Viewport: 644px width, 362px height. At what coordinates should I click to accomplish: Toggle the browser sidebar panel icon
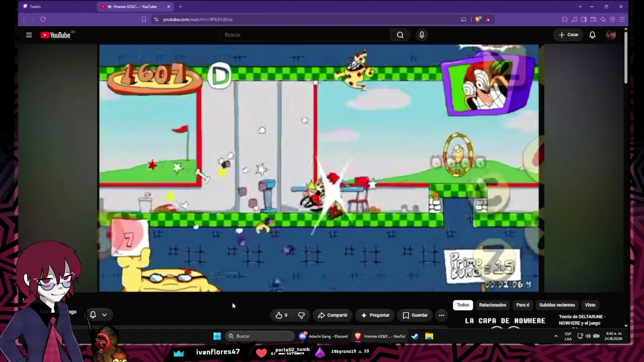584,19
